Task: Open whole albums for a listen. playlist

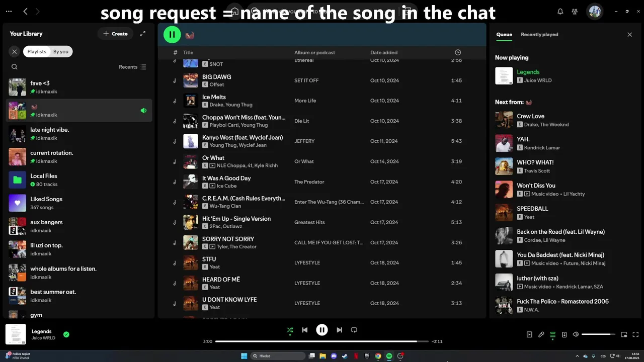Action: [79, 273]
